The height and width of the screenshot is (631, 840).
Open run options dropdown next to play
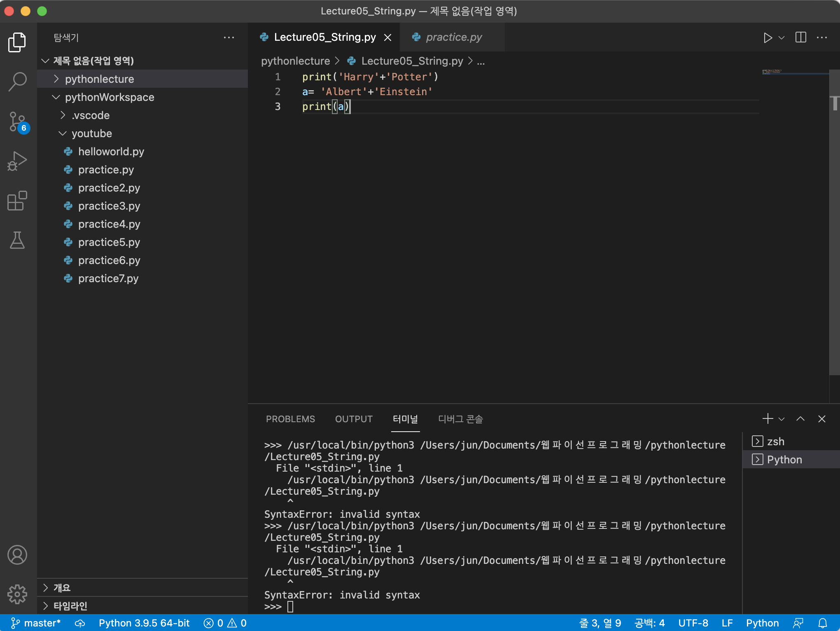(x=782, y=37)
